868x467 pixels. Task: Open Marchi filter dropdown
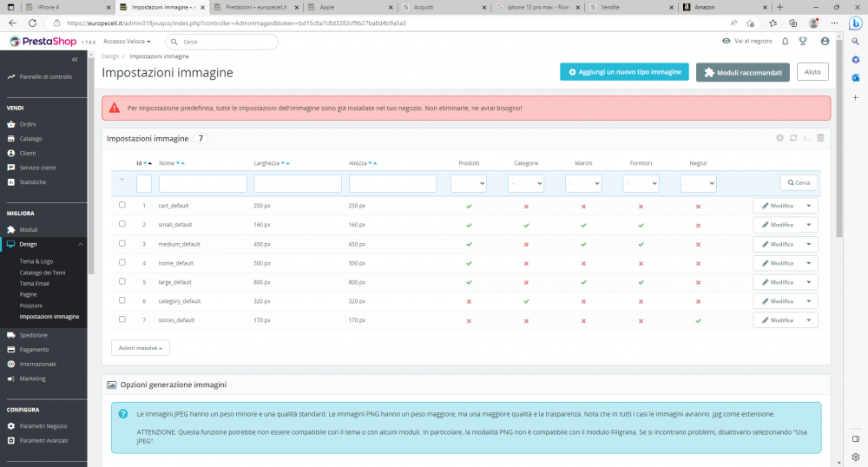click(583, 183)
